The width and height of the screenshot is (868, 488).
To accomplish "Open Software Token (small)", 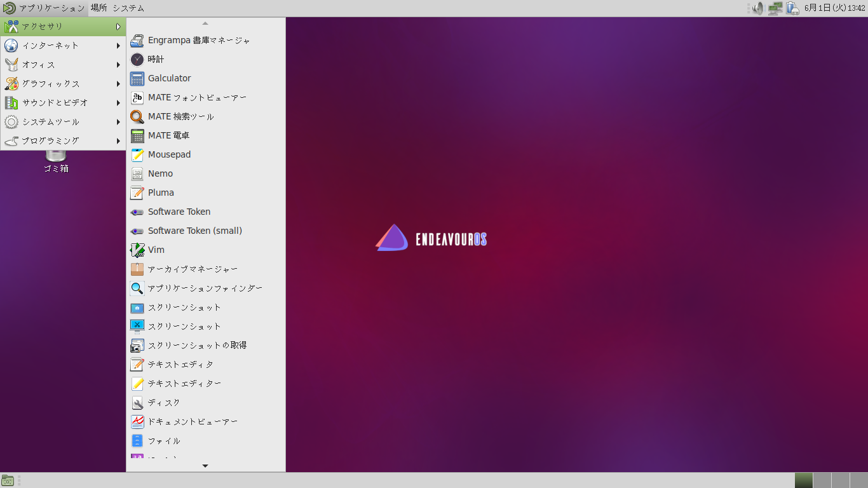I will 206,231.
